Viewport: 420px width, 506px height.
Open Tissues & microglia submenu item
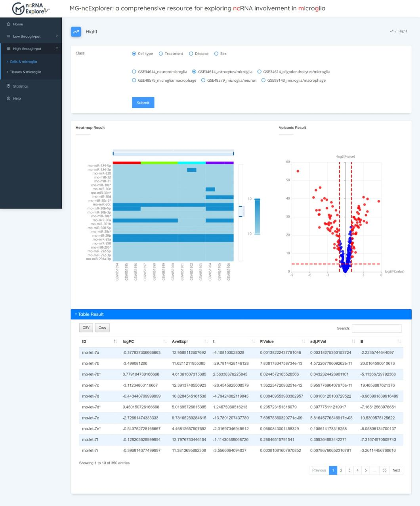(x=25, y=72)
